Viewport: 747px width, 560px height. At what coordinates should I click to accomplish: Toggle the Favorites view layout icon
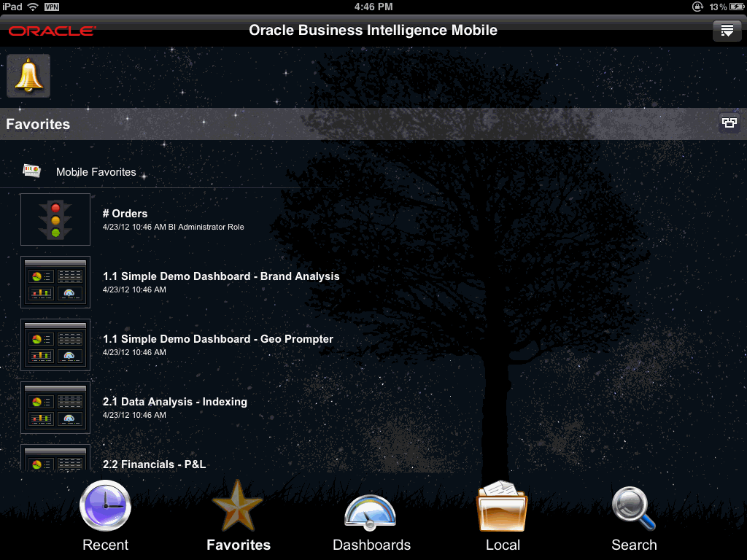tap(729, 122)
